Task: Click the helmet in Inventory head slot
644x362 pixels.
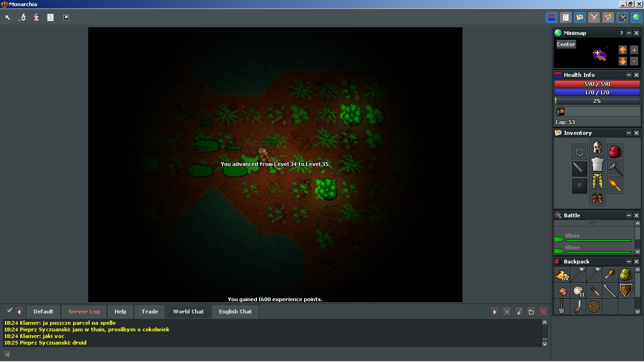Action: click(x=597, y=148)
